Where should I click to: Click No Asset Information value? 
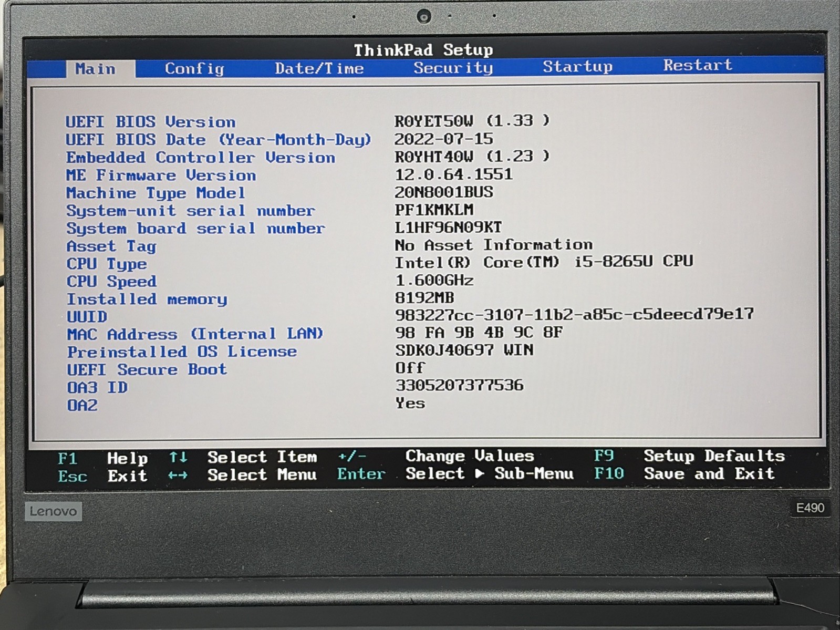[x=494, y=245]
